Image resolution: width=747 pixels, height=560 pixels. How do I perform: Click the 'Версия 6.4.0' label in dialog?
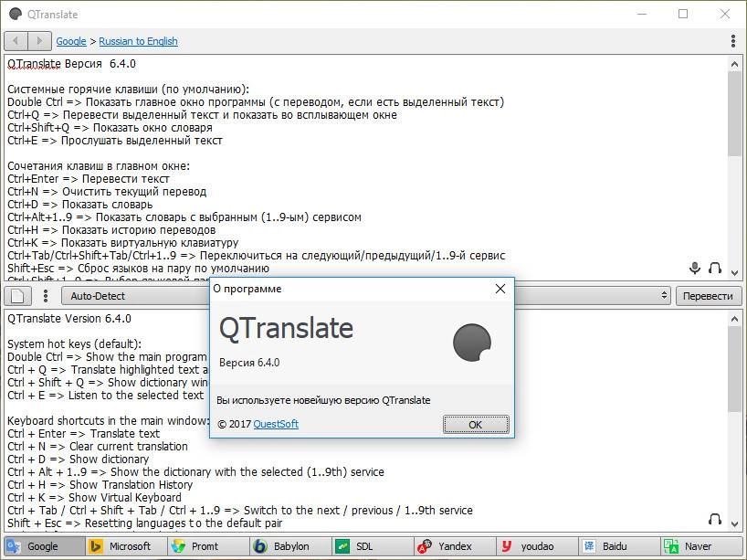pos(249,363)
